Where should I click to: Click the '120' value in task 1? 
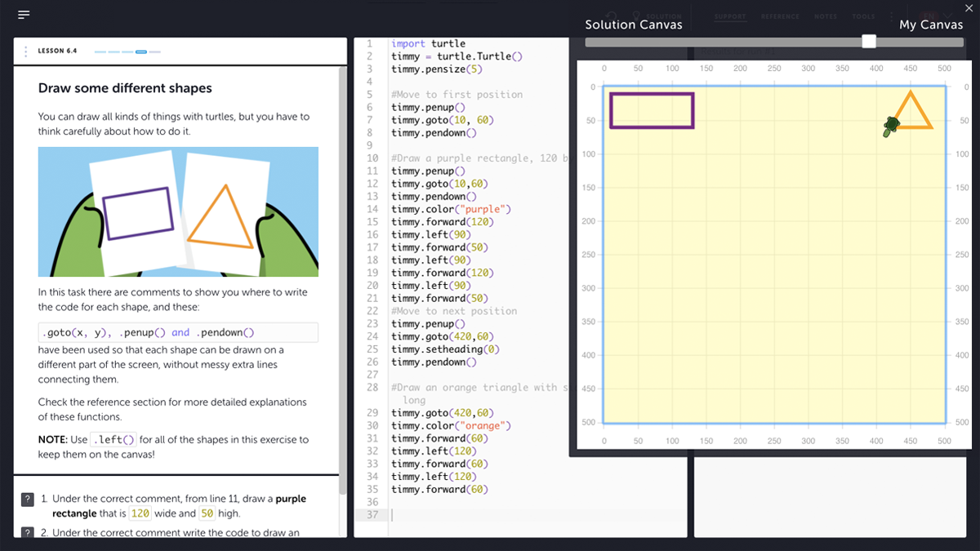(140, 513)
